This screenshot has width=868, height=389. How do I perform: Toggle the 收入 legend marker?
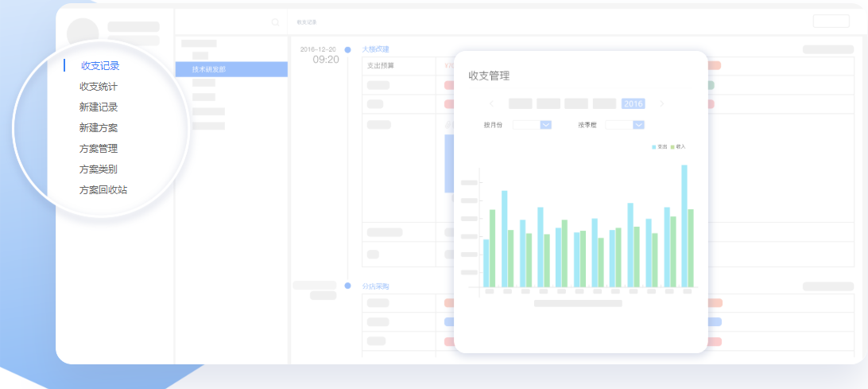[672, 147]
